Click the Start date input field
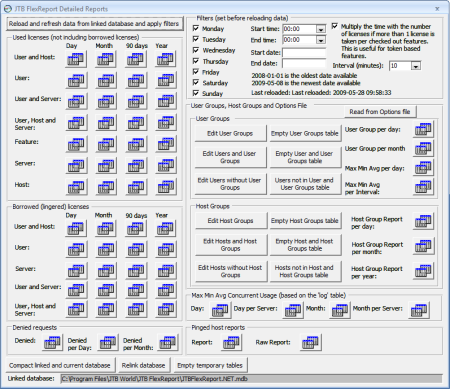450x389 pixels. click(304, 53)
